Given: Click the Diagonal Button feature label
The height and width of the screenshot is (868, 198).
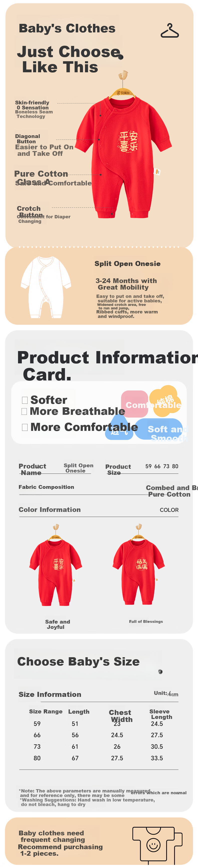Looking at the screenshot, I should point(27,139).
